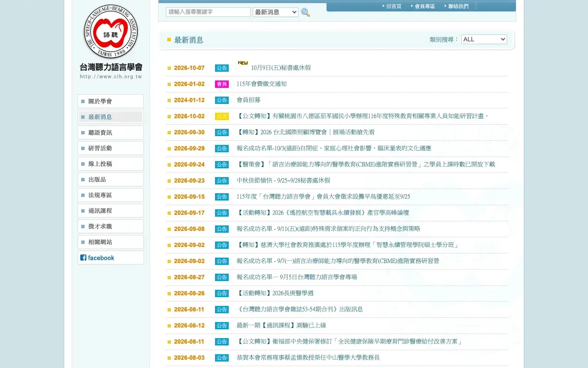The image size is (588, 368).
Task: Open 9月5日台灣聽力語言學會專場 list
Action: [x=297, y=277]
